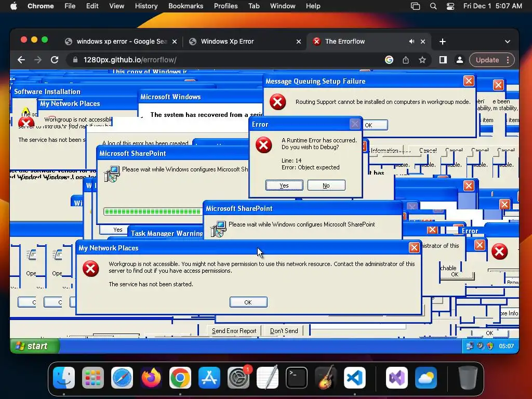The height and width of the screenshot is (399, 532).
Task: Click the security shield icon in XP tray
Action: coord(490,346)
